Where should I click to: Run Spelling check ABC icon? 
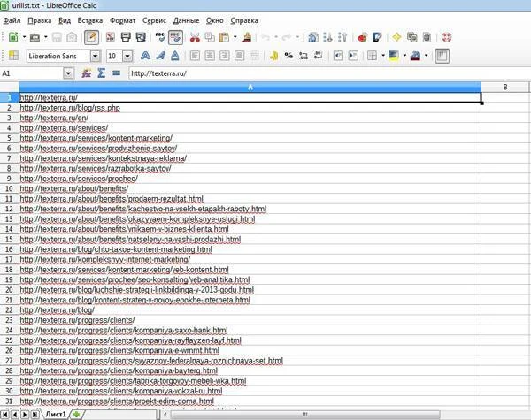[160, 37]
